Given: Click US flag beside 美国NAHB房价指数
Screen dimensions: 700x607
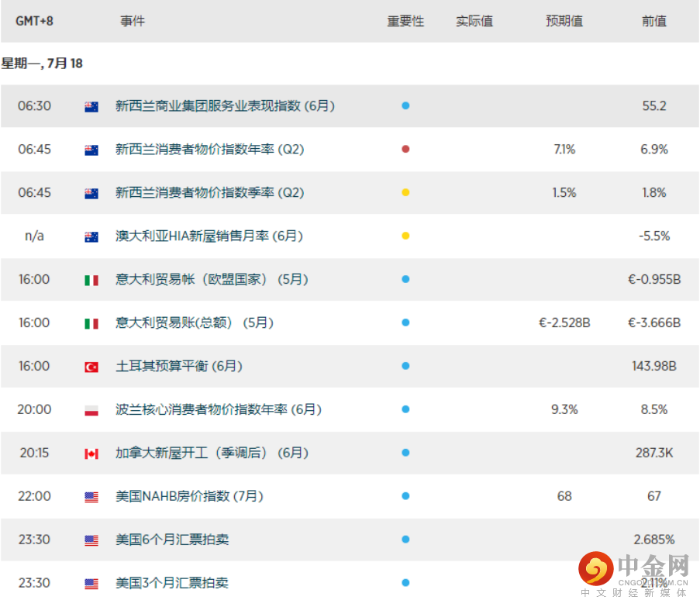Looking at the screenshot, I should point(91,497).
